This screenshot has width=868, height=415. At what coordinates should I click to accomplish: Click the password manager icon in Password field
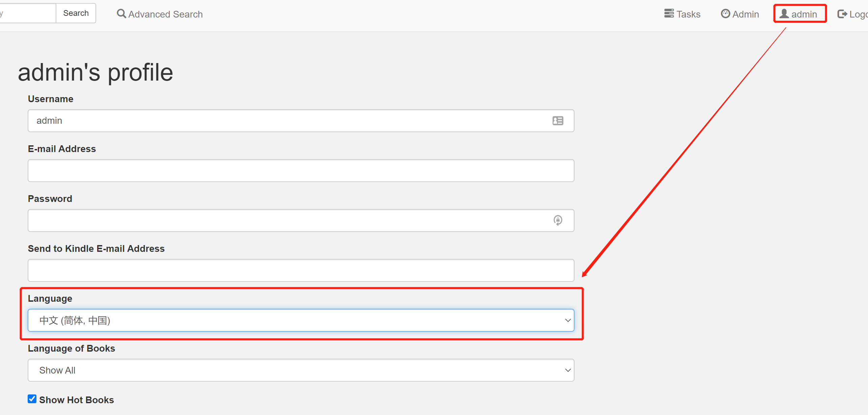[x=558, y=220]
